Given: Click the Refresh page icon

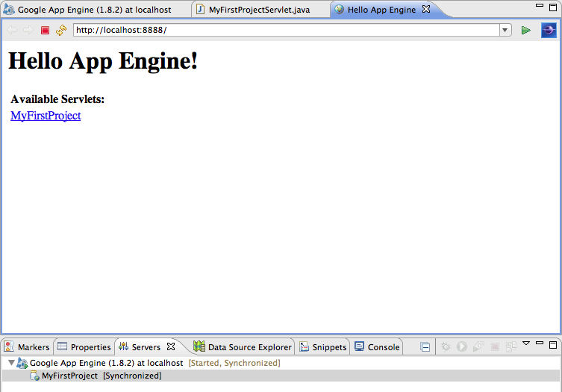Looking at the screenshot, I should [x=61, y=30].
